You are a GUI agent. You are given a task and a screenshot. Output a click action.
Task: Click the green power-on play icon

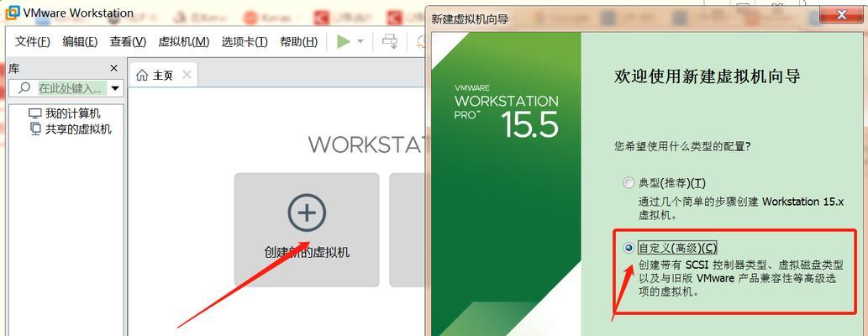coord(344,41)
